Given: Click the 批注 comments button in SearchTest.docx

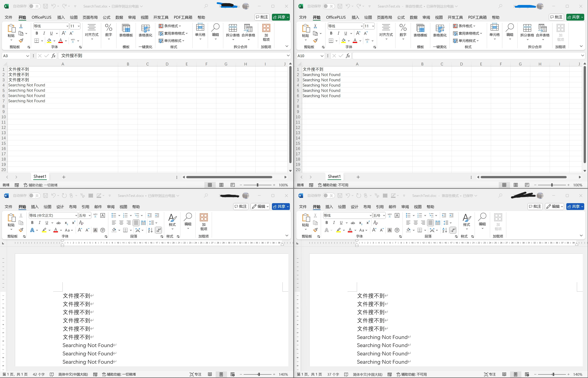Looking at the screenshot, I should tap(240, 206).
